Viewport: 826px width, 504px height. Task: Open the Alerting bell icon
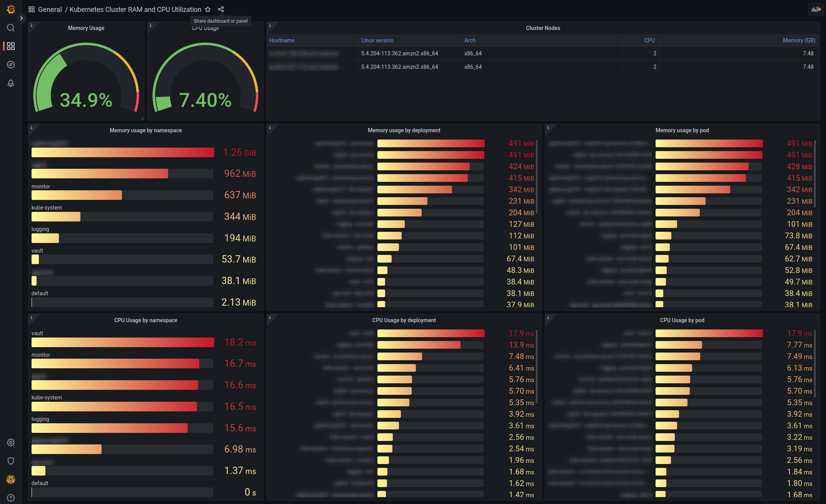pos(11,83)
